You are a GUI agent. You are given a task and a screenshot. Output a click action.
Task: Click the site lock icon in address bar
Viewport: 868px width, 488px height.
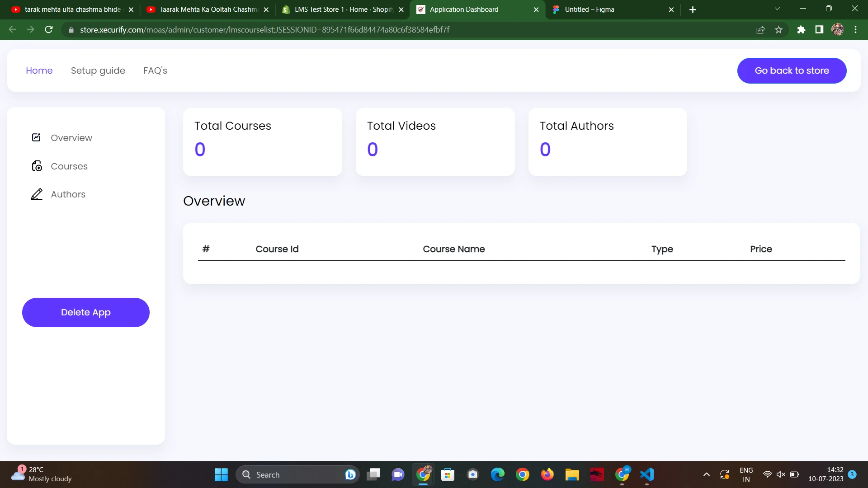click(x=71, y=30)
